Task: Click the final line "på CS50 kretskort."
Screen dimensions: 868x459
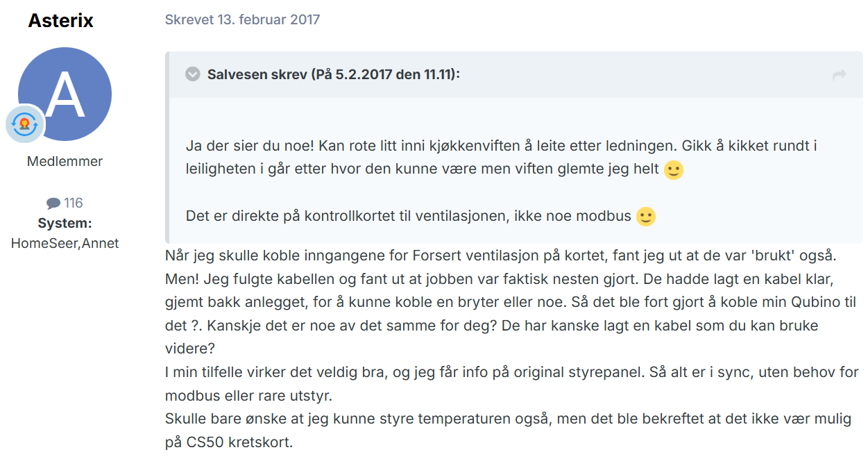Action: pyautogui.click(x=229, y=442)
